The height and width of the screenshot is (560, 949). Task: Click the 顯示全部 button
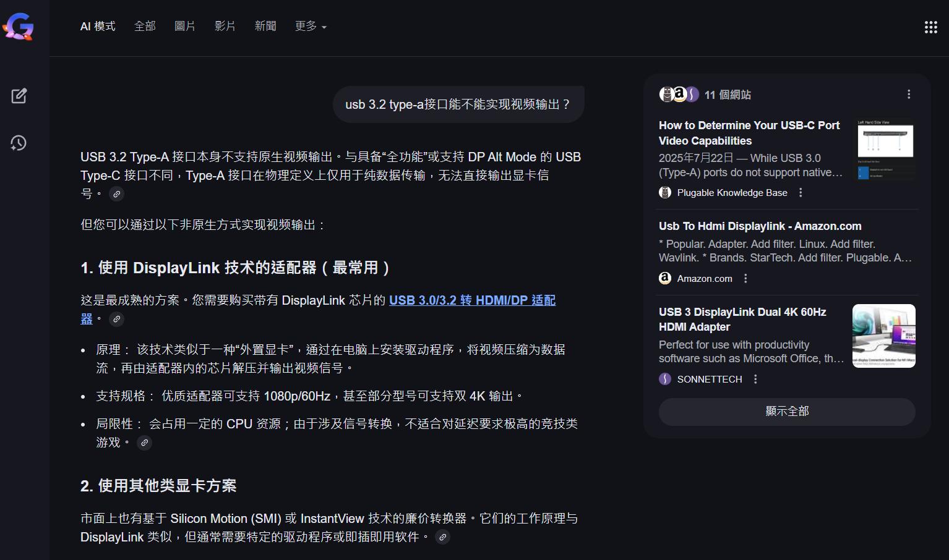tap(787, 412)
